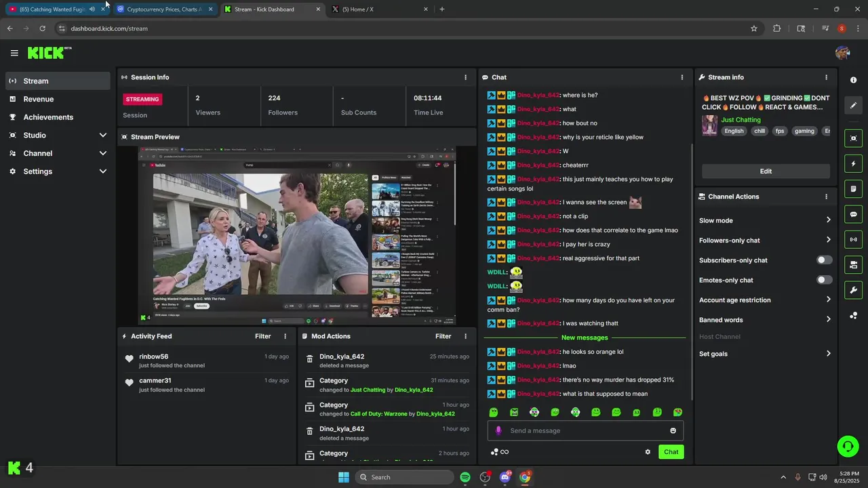Click the purple microphone icon in chat input
This screenshot has width=868, height=488.
click(498, 430)
